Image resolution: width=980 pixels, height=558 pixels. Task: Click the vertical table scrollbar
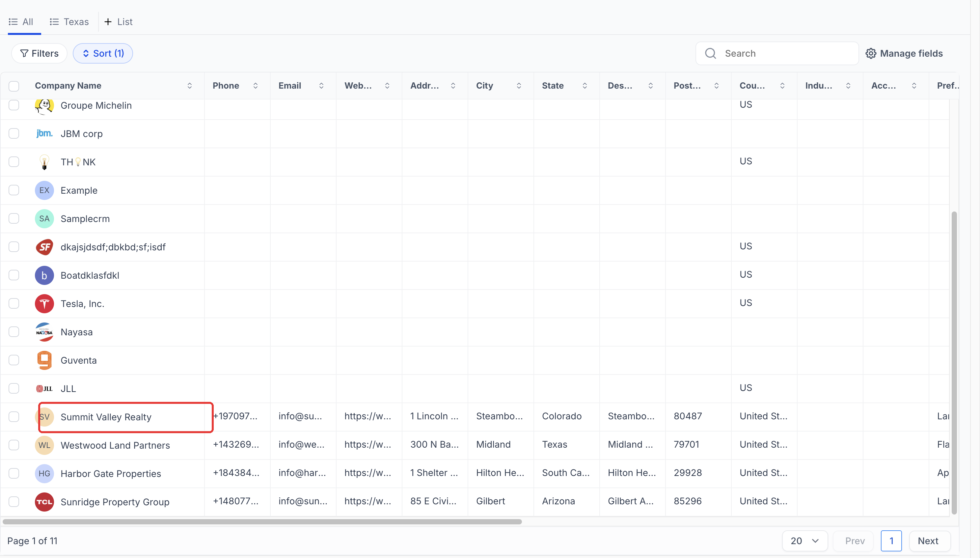(954, 363)
